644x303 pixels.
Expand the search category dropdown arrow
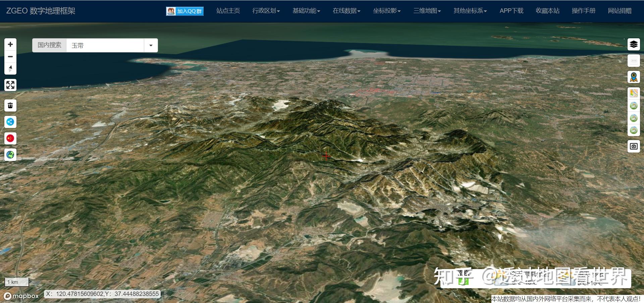tap(151, 45)
